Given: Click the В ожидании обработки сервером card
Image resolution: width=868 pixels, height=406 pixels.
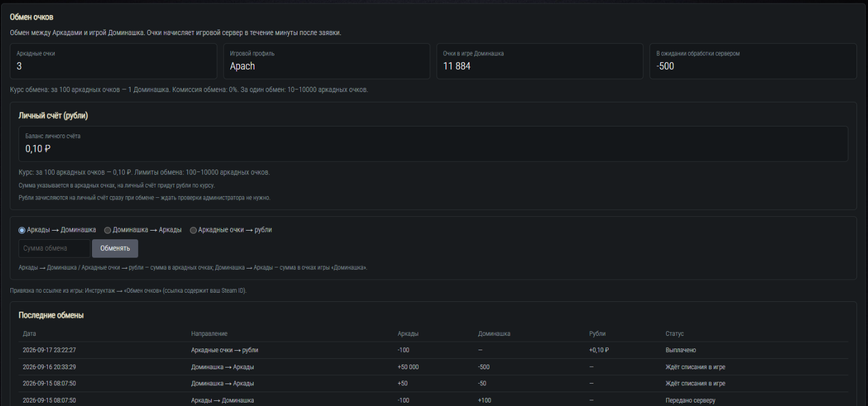Looking at the screenshot, I should pos(753,61).
